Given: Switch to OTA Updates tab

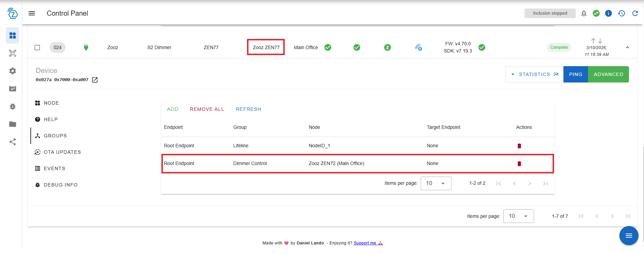Looking at the screenshot, I should pyautogui.click(x=62, y=152).
